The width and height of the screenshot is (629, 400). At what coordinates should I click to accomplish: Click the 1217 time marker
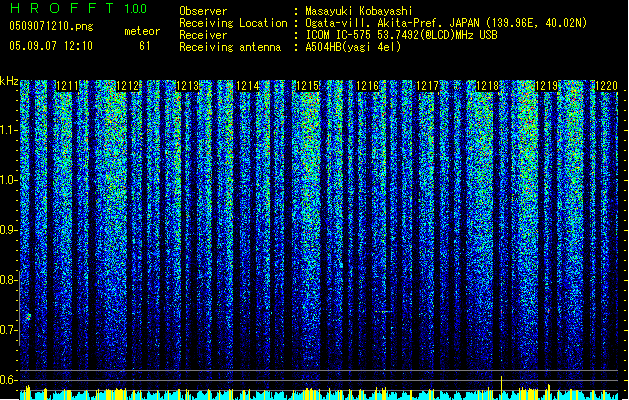click(427, 86)
